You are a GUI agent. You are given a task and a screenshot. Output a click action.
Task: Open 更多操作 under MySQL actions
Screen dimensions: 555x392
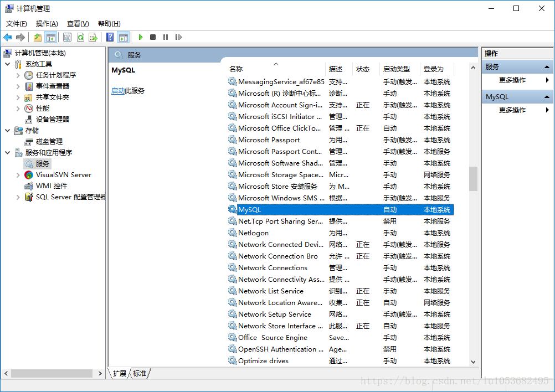[x=512, y=110]
